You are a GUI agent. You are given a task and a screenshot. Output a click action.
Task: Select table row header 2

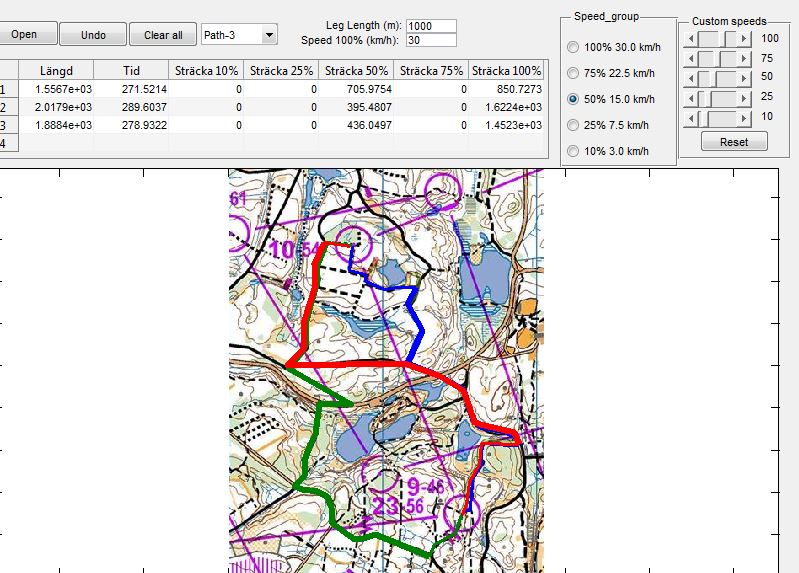point(9,107)
